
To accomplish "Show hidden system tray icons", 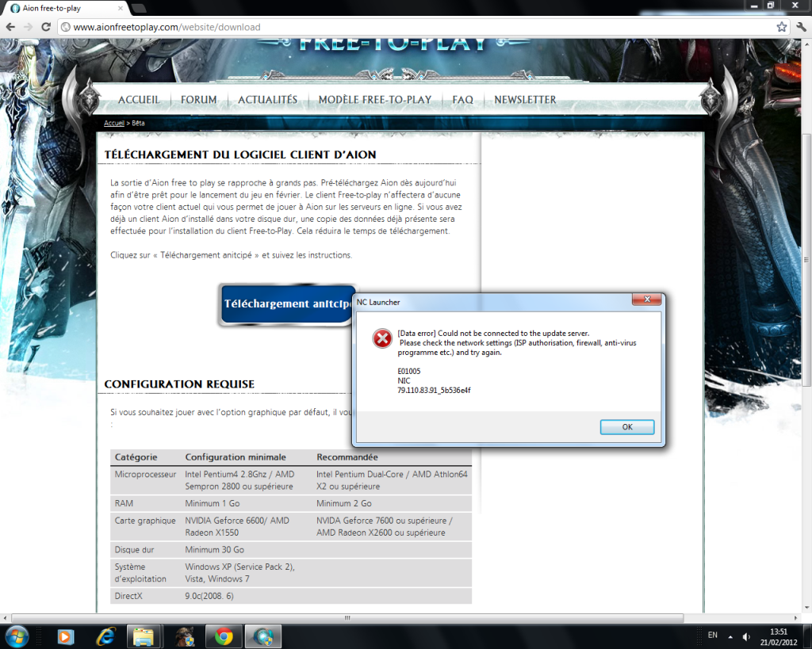I will coord(730,636).
